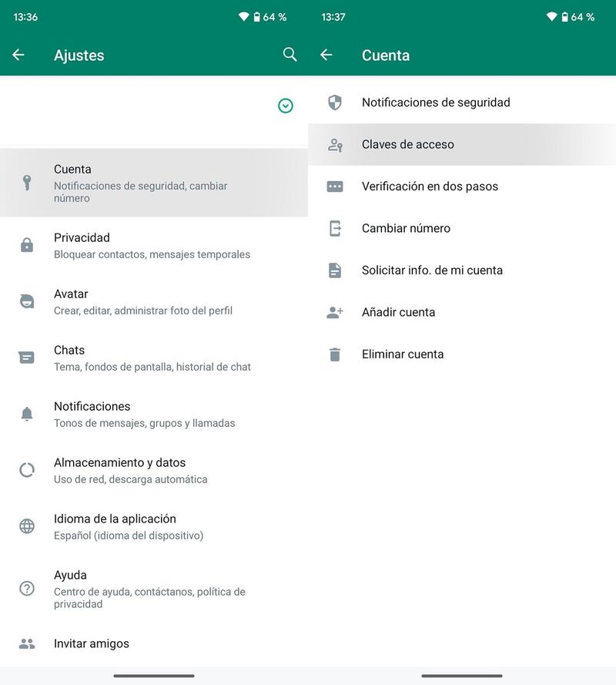Image resolution: width=616 pixels, height=685 pixels.
Task: Tap Añadir cuenta option
Action: (398, 312)
